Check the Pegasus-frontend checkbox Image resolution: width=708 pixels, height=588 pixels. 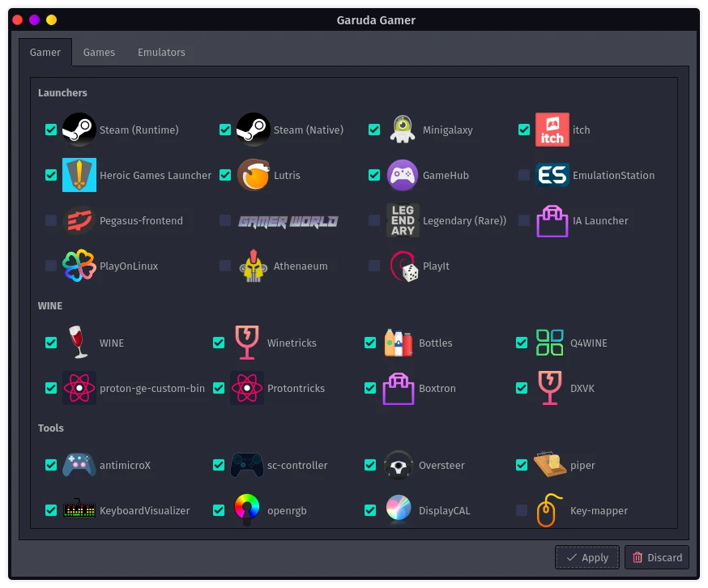pos(51,220)
